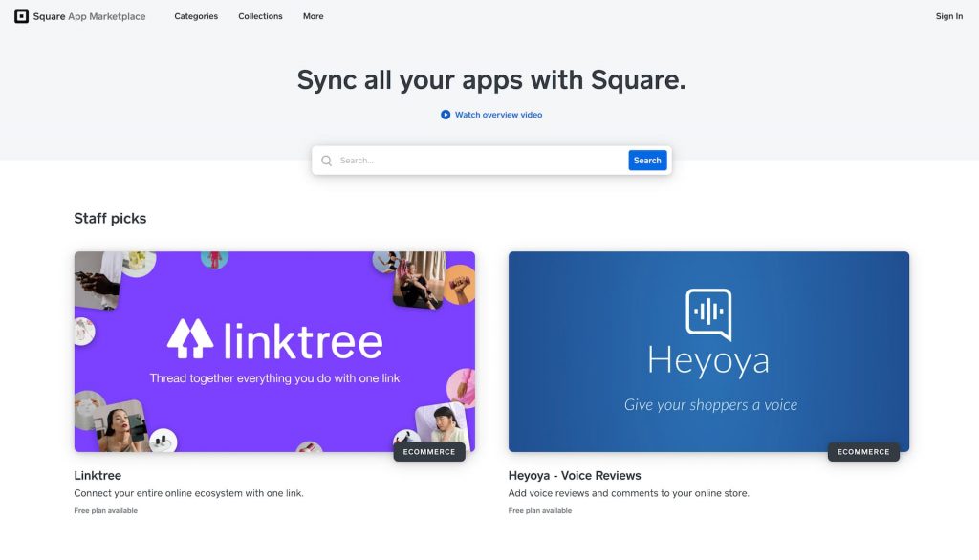
Task: Click Heyoya description about voice reviews
Action: (x=629, y=493)
